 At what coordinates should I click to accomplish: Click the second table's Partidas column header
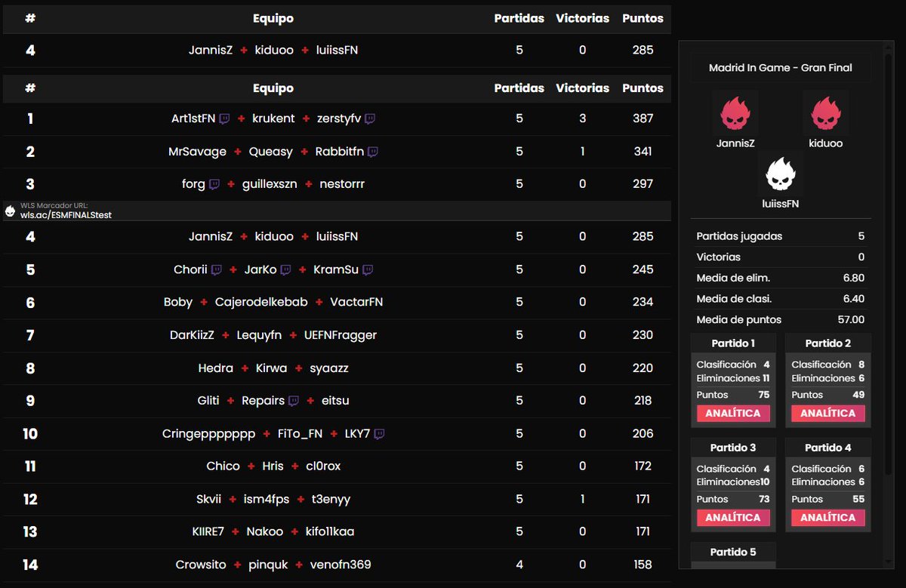519,88
